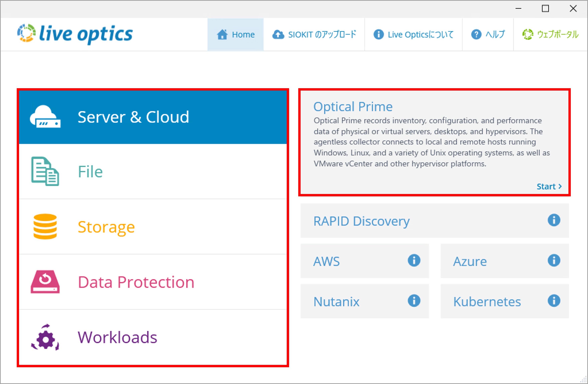Click the green ring web portal icon
Screen dimensions: 588x384
(x=528, y=34)
